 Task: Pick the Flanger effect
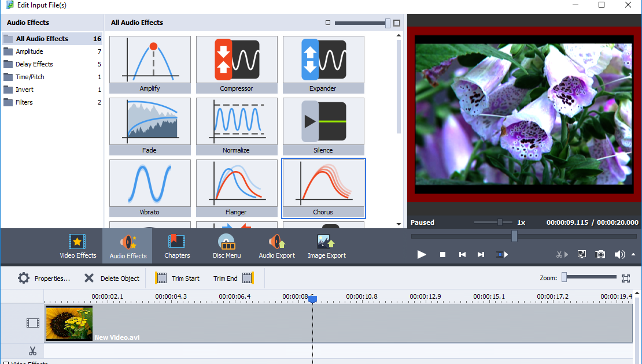tap(237, 188)
